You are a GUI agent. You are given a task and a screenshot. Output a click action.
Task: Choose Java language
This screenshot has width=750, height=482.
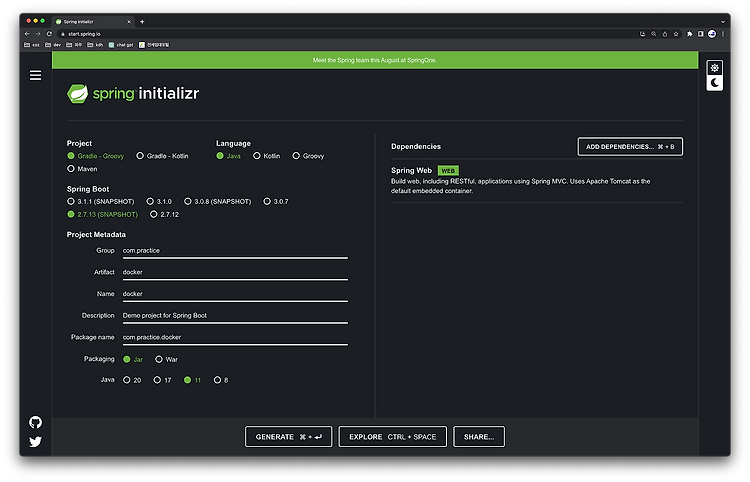point(228,156)
